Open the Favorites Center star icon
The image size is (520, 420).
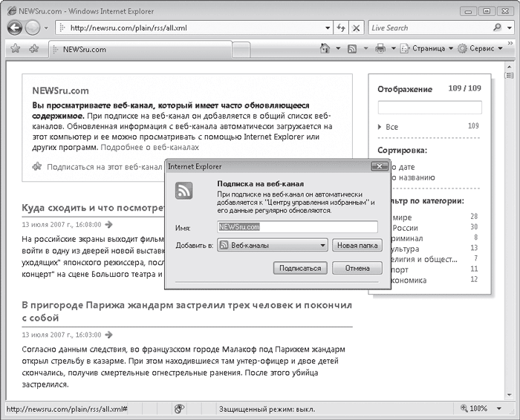coord(14,49)
